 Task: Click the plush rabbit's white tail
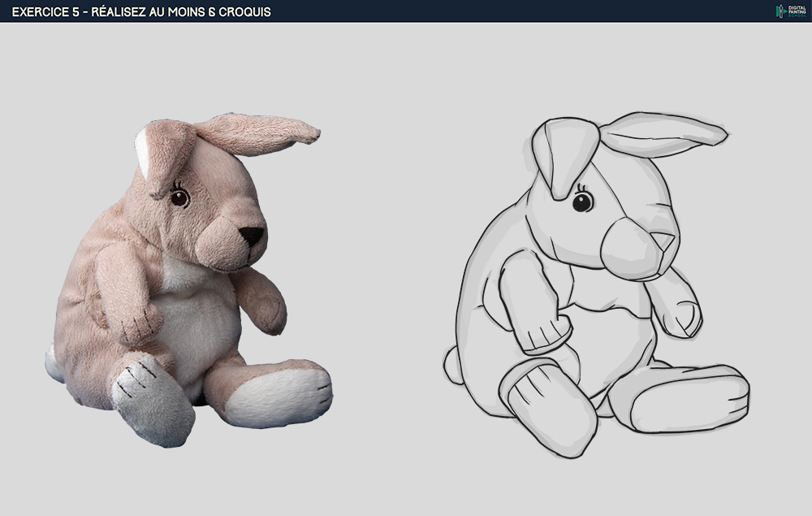(54, 366)
